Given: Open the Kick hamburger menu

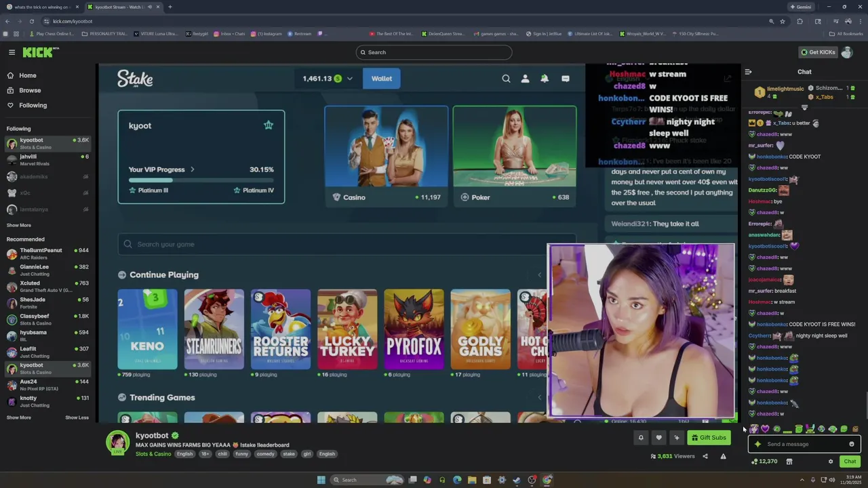Looking at the screenshot, I should point(12,52).
